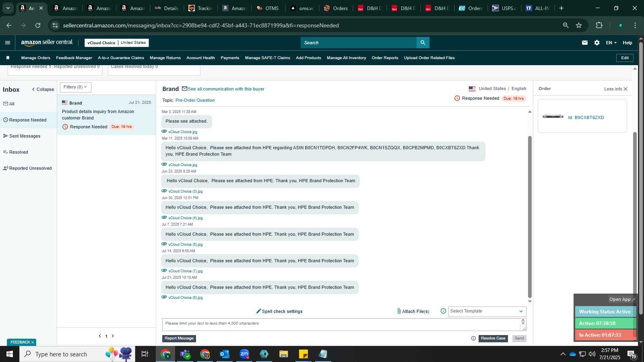The width and height of the screenshot is (644, 362).
Task: Click Open App in the status widget
Action: 622,299
